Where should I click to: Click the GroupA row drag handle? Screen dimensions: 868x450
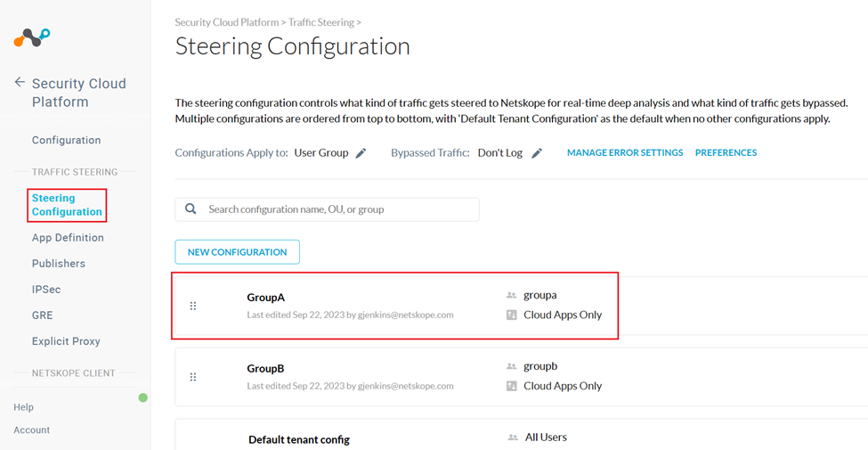point(193,306)
